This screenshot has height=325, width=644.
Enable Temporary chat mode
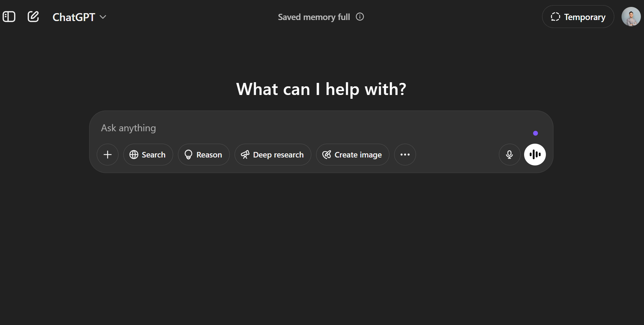(x=578, y=17)
